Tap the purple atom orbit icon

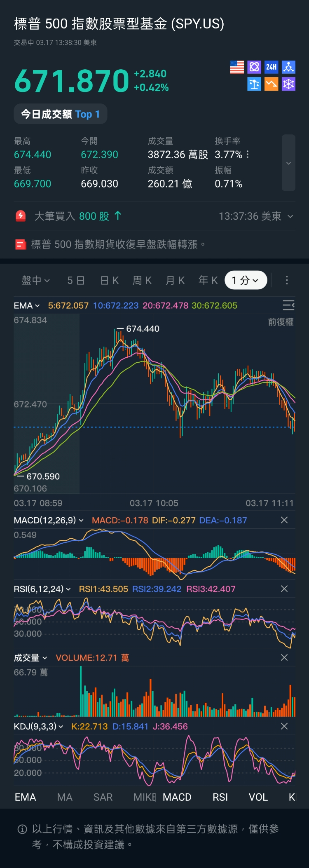(254, 67)
